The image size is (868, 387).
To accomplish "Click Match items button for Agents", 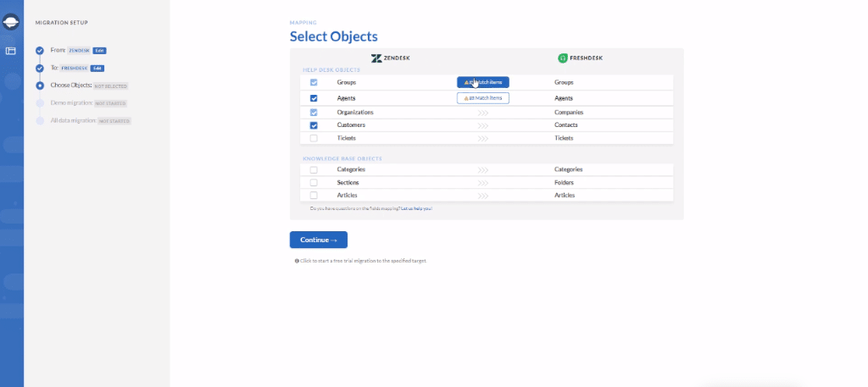I will [482, 98].
